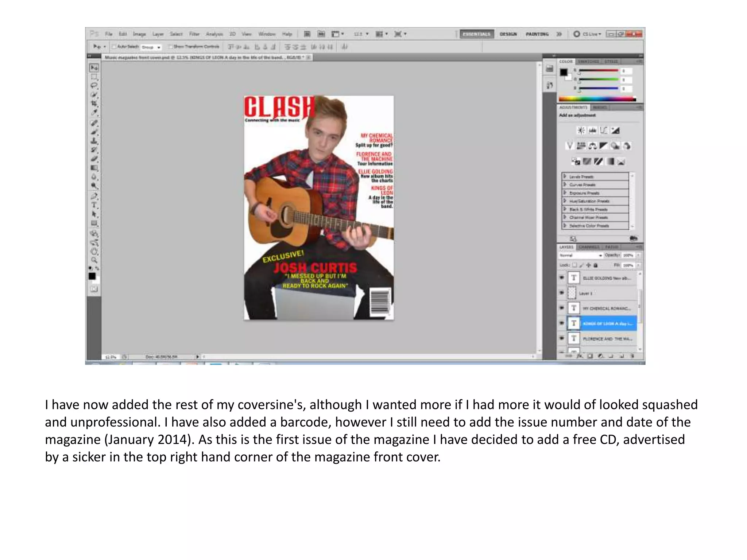The height and width of the screenshot is (560, 747).
Task: Select the Horizontal Type tool
Action: [x=94, y=205]
